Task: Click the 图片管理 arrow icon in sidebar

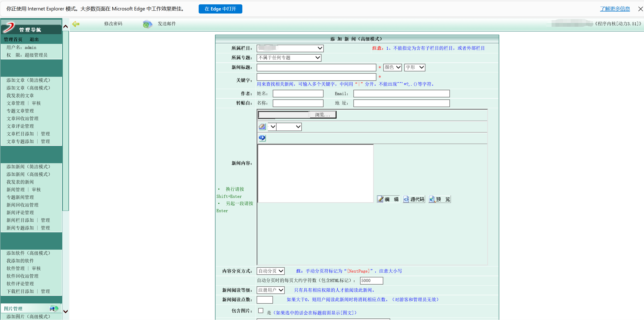Action: pos(54,309)
